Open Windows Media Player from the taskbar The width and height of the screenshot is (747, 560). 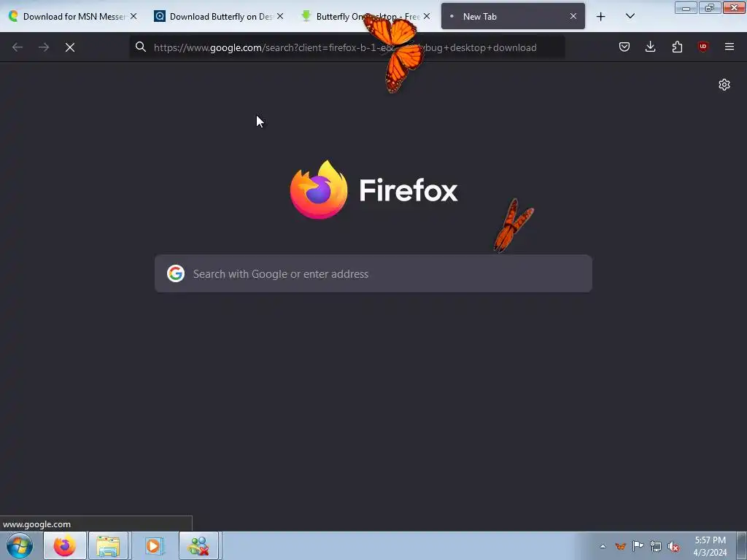coord(153,545)
